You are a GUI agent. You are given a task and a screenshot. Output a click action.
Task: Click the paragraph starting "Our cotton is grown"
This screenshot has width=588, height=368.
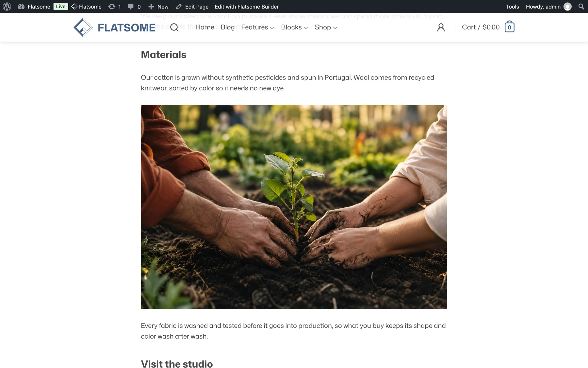287,83
